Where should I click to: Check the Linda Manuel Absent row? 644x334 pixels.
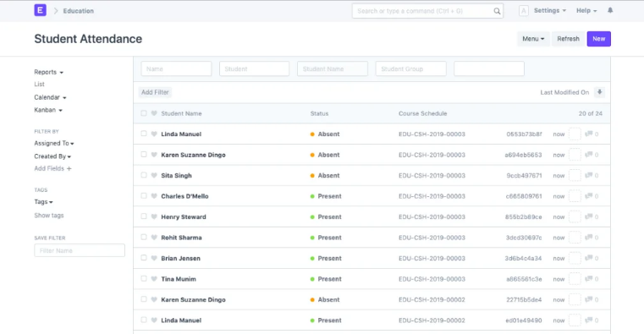[x=143, y=134]
